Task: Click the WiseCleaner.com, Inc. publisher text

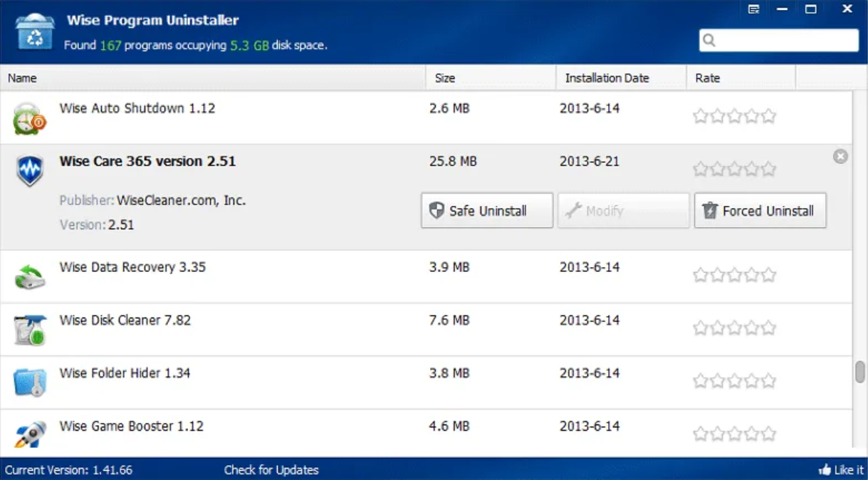Action: pyautogui.click(x=181, y=201)
